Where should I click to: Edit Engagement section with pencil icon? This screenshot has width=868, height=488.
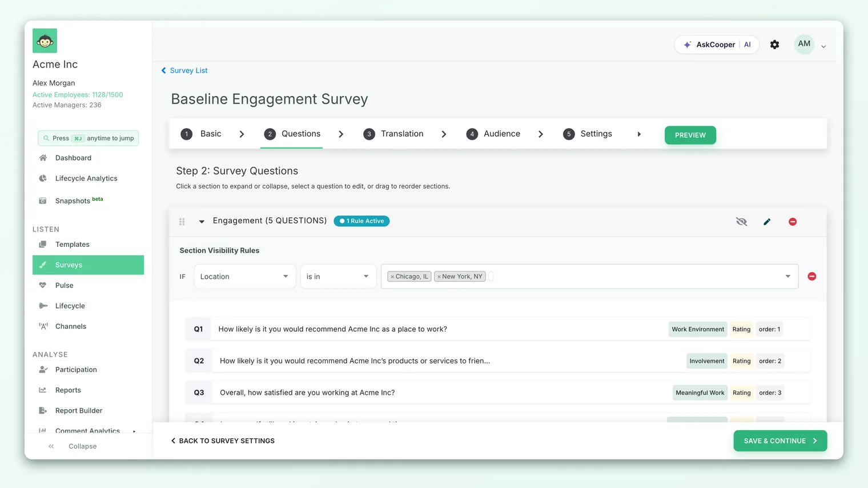pyautogui.click(x=767, y=222)
